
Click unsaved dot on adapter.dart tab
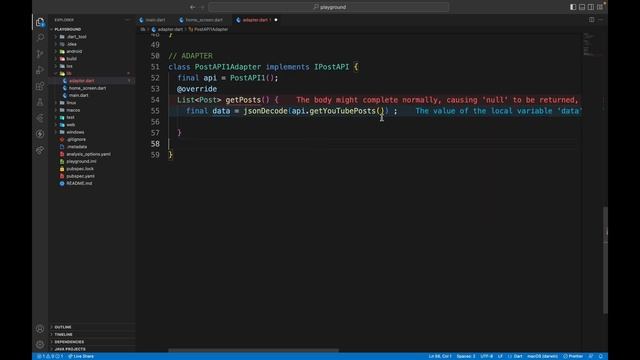pyautogui.click(x=276, y=20)
